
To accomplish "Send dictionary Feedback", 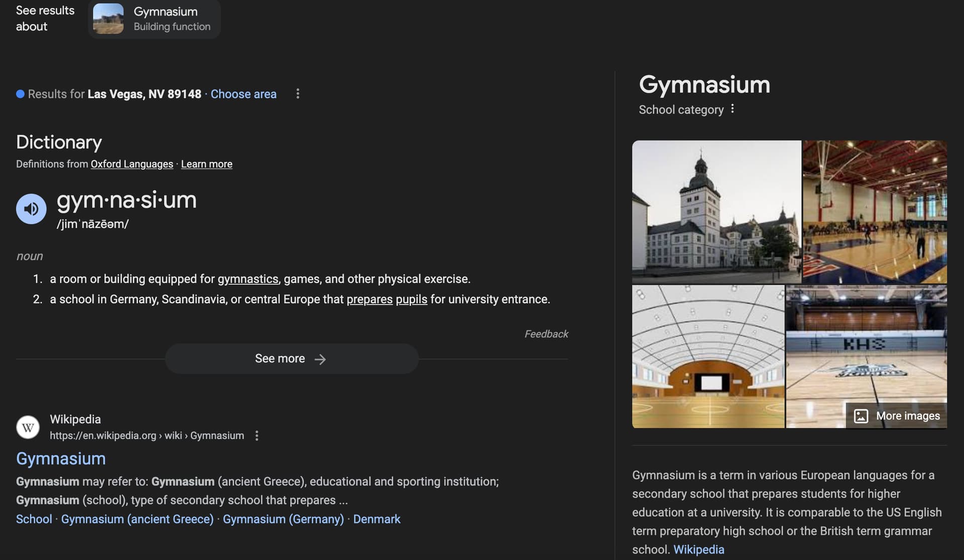I will [546, 334].
